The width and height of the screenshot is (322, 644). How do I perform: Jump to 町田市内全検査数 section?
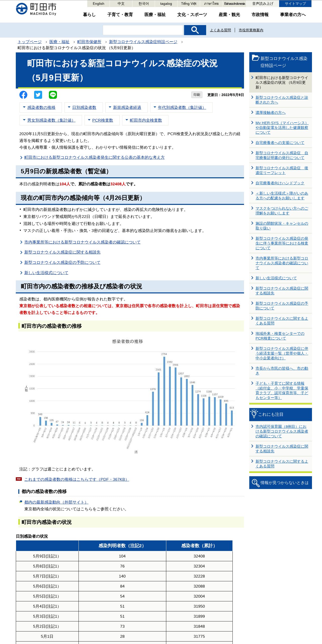146,120
